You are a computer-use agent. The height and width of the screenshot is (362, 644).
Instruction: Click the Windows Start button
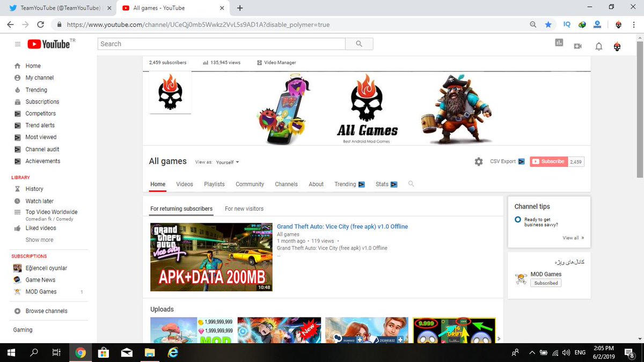pos(11,352)
